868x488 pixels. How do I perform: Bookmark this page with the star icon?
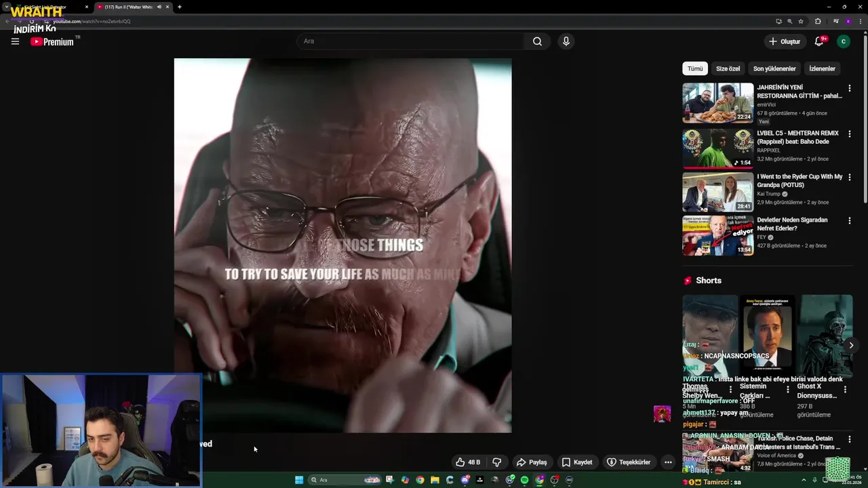coord(801,21)
